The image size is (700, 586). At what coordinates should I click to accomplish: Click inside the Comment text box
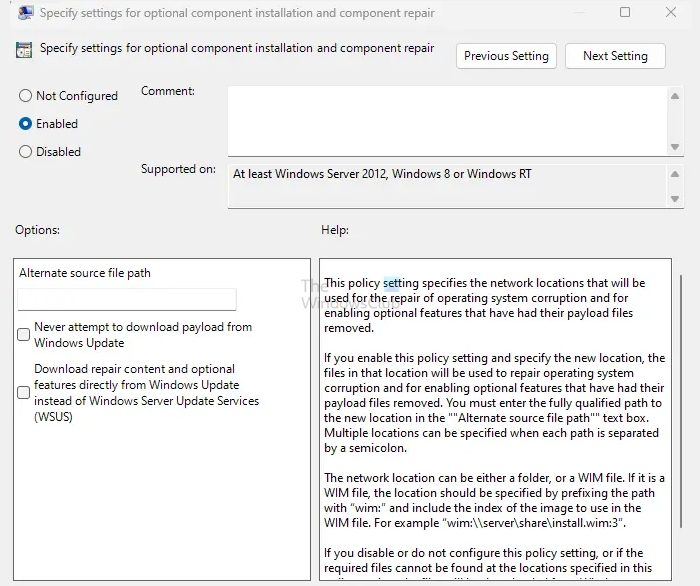[445, 120]
